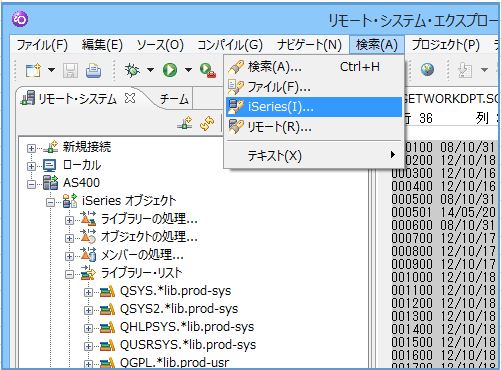Select AS400 connection

[81, 183]
